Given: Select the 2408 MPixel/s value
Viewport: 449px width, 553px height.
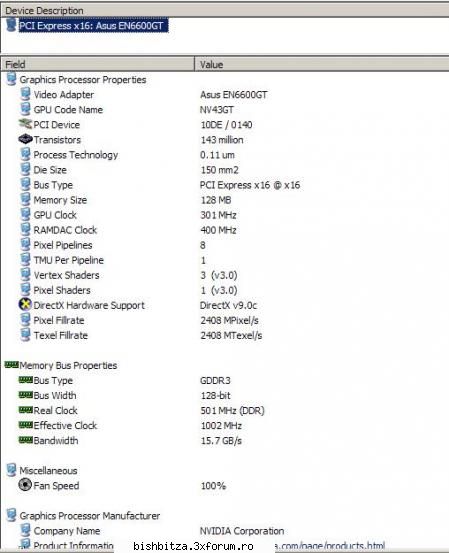Looking at the screenshot, I should [230, 321].
